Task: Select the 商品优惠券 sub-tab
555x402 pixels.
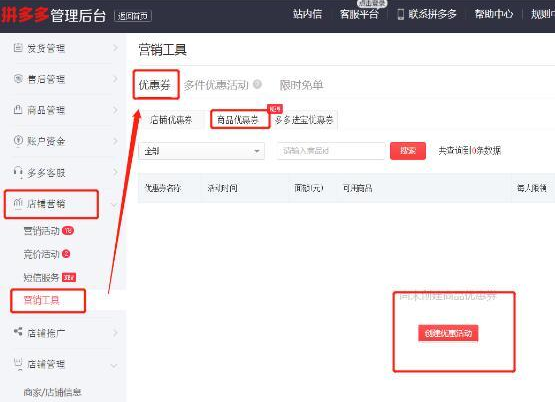Action: [x=238, y=120]
